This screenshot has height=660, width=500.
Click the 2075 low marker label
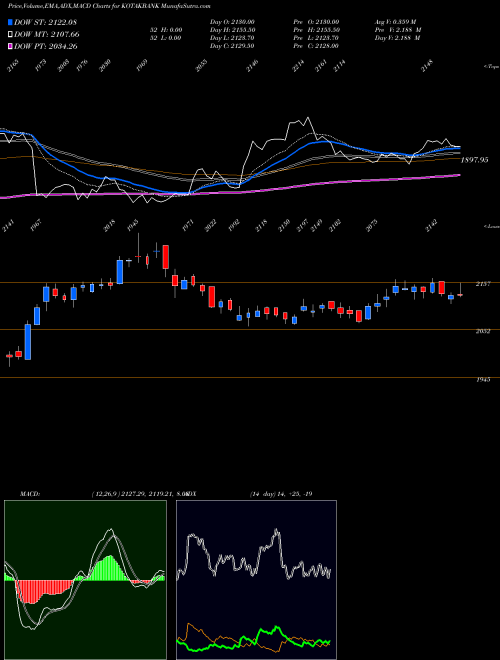coord(372,226)
